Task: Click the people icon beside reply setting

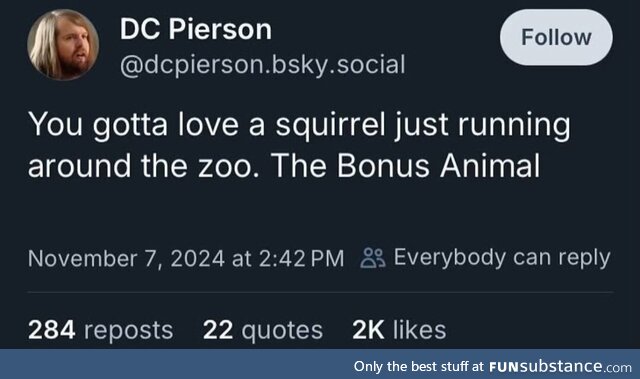Action: (x=373, y=258)
